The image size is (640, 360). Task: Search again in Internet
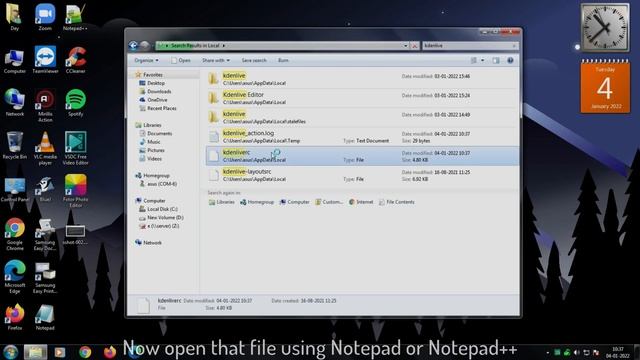[x=361, y=202]
